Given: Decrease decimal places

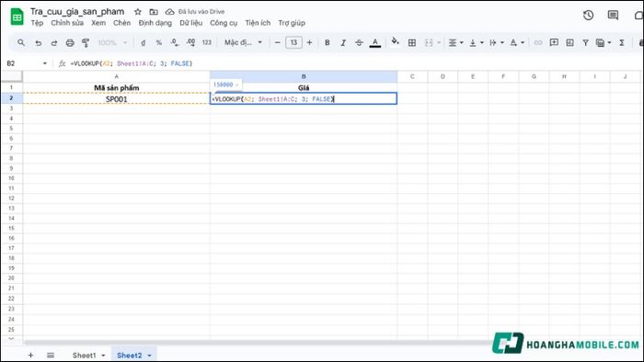Looking at the screenshot, I should (x=175, y=42).
